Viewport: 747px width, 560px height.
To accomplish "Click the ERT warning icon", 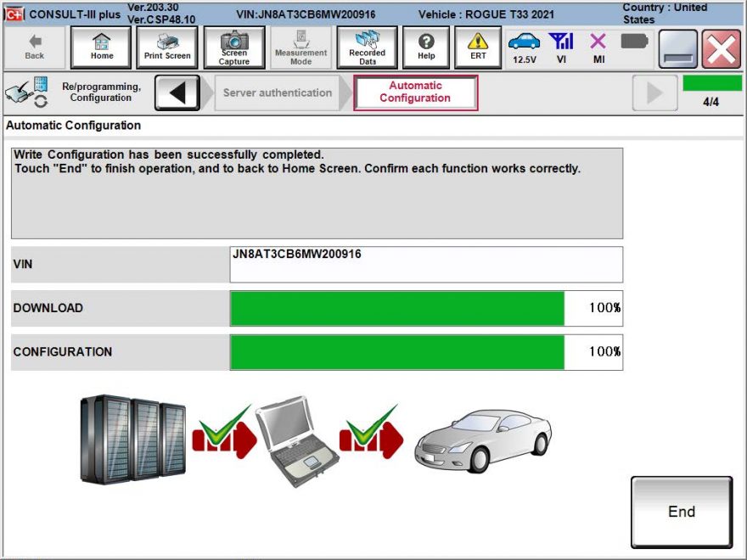I will [x=478, y=48].
